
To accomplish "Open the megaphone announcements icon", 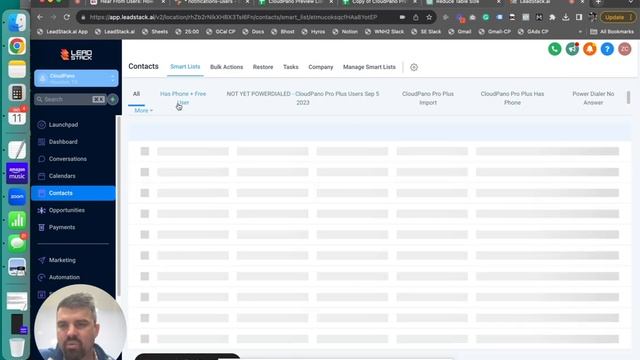I will pos(572,49).
